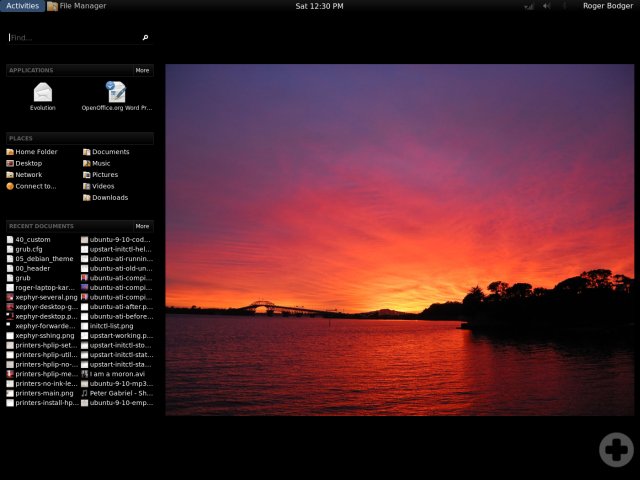Screen dimensions: 640x480
Task: Open the recent file starting ubuntu-ati-runnin
Action: [117, 259]
